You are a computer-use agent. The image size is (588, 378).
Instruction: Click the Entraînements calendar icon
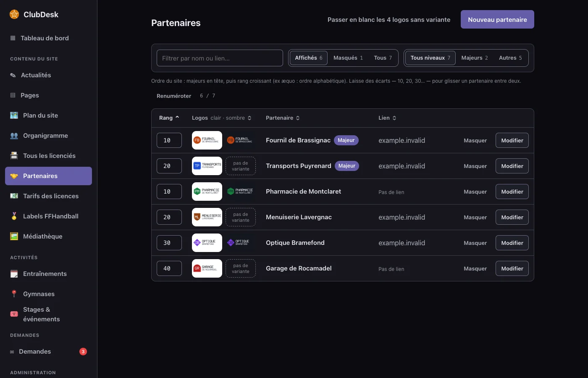pos(14,274)
